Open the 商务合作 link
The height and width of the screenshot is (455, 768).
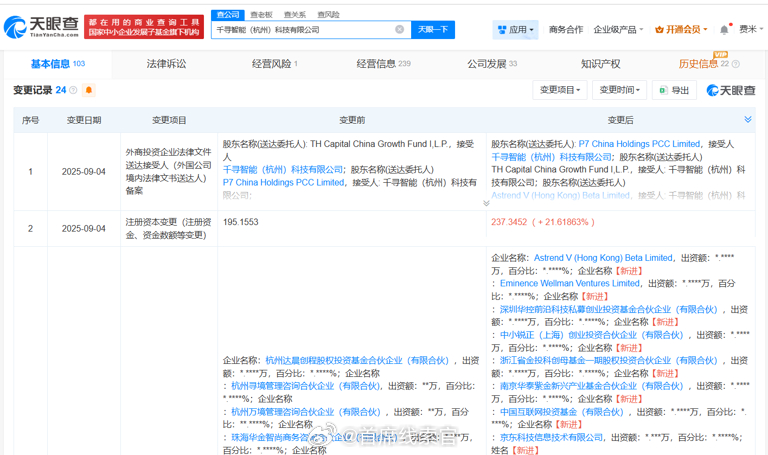566,30
